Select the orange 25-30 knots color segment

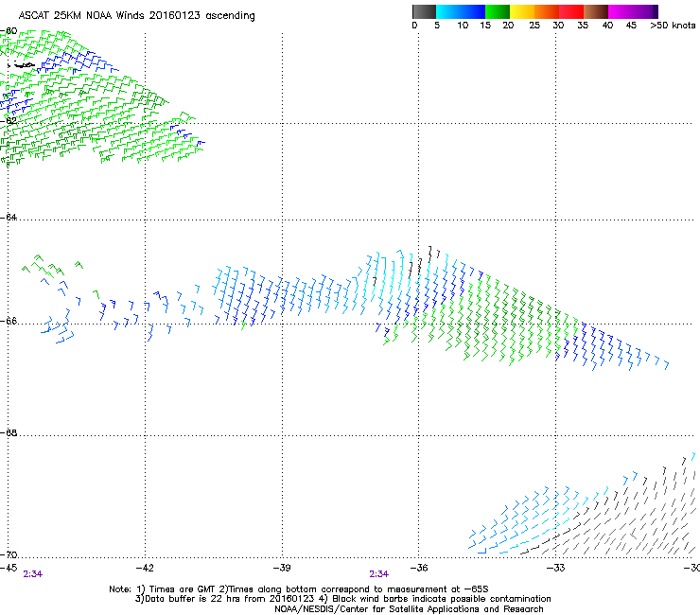pyautogui.click(x=547, y=11)
